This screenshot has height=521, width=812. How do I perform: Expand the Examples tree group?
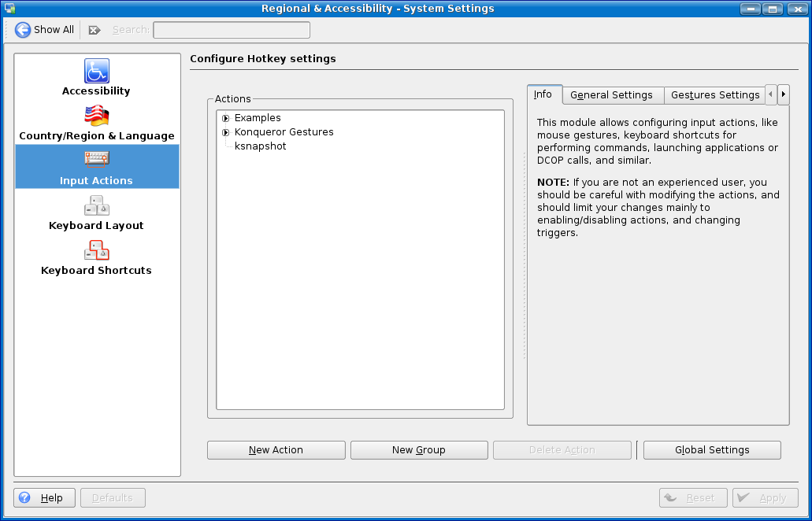pyautogui.click(x=226, y=118)
